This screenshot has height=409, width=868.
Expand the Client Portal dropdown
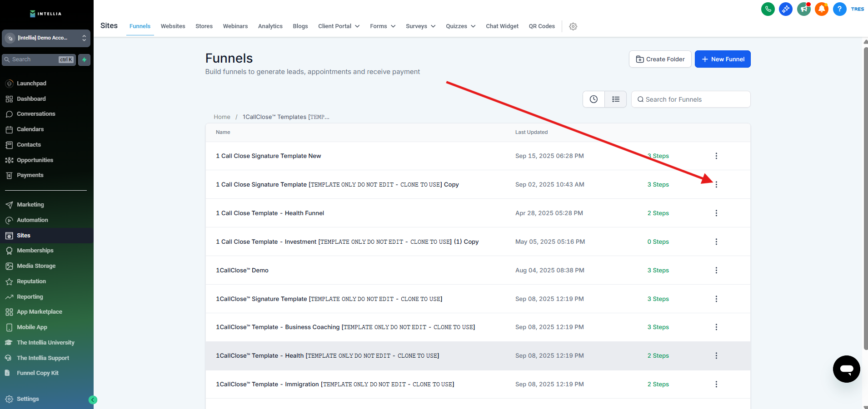[339, 26]
